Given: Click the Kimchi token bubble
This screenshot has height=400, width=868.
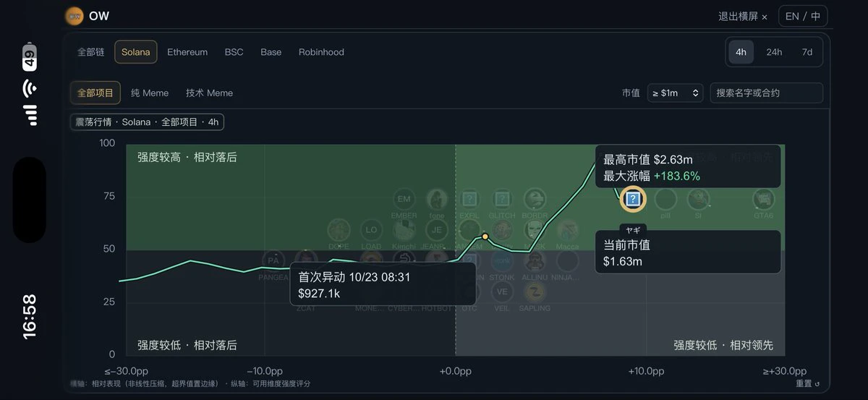Looking at the screenshot, I should point(404,230).
